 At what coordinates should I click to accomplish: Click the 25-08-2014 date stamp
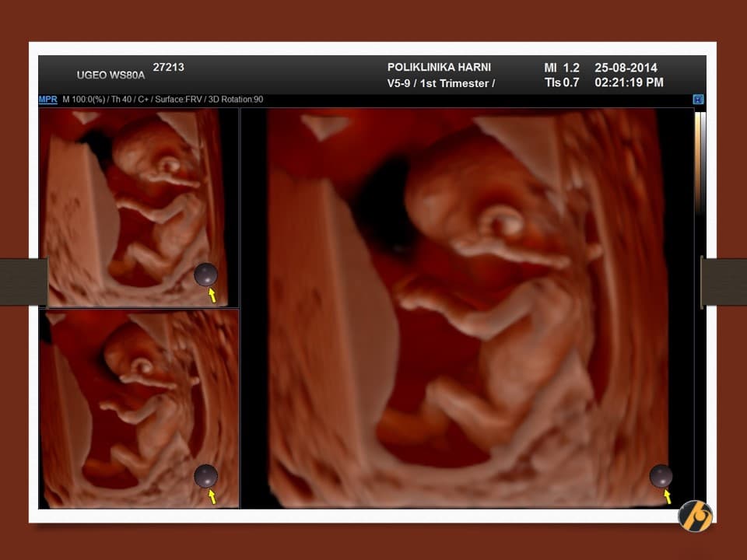pyautogui.click(x=626, y=68)
